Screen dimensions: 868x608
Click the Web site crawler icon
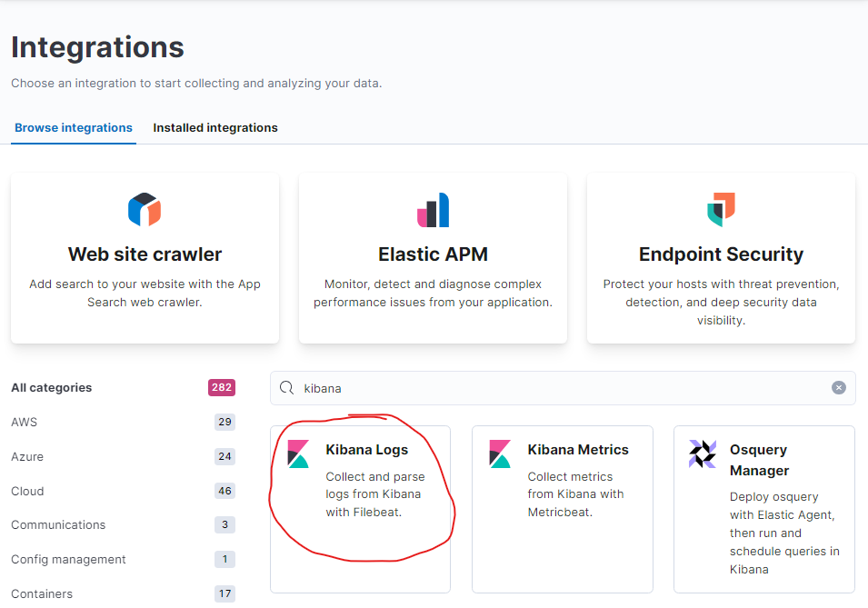point(145,209)
